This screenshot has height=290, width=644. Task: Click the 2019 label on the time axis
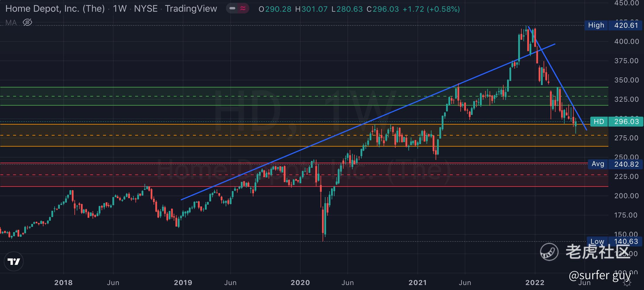coord(183,283)
